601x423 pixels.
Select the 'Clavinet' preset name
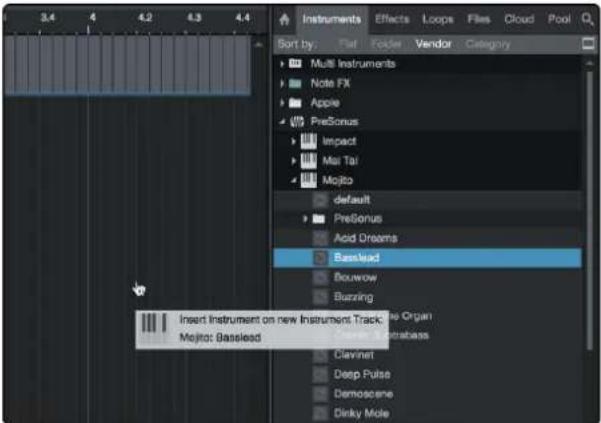[353, 355]
